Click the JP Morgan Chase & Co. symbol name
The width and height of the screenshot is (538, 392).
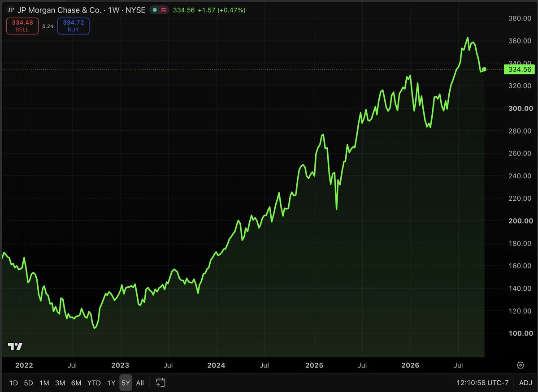click(x=60, y=10)
